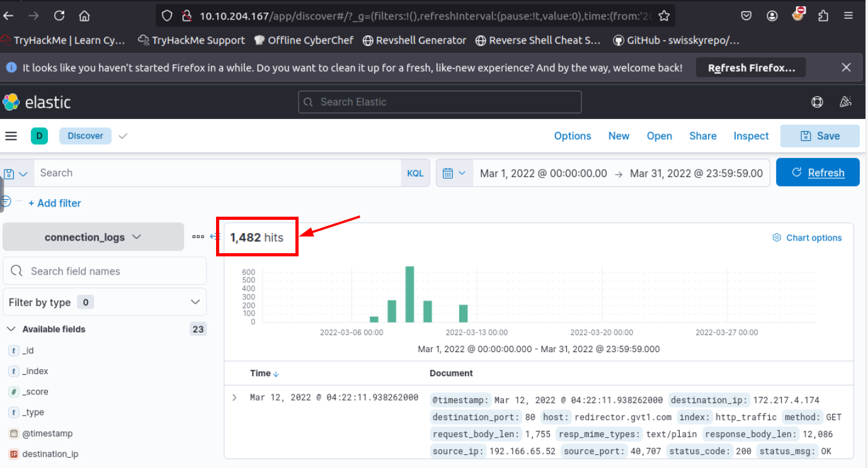The image size is (868, 468).
Task: Change the connection_logs index pattern
Action: click(93, 237)
